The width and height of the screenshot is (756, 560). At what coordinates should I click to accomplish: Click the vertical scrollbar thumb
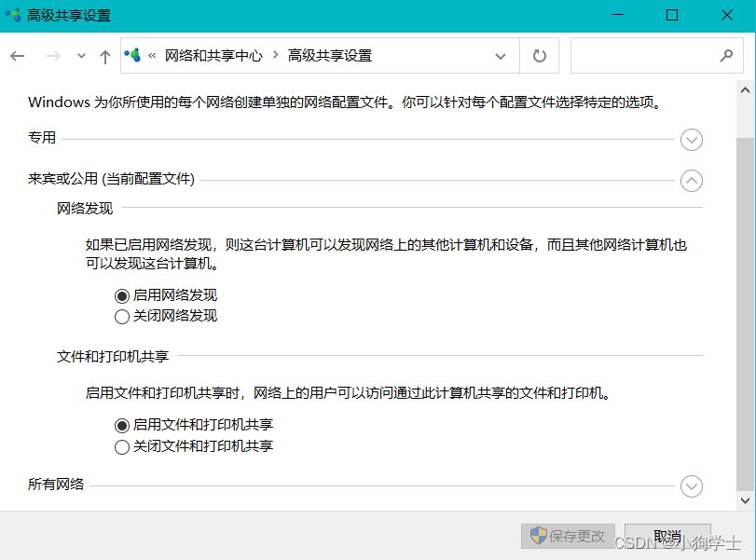pyautogui.click(x=746, y=315)
